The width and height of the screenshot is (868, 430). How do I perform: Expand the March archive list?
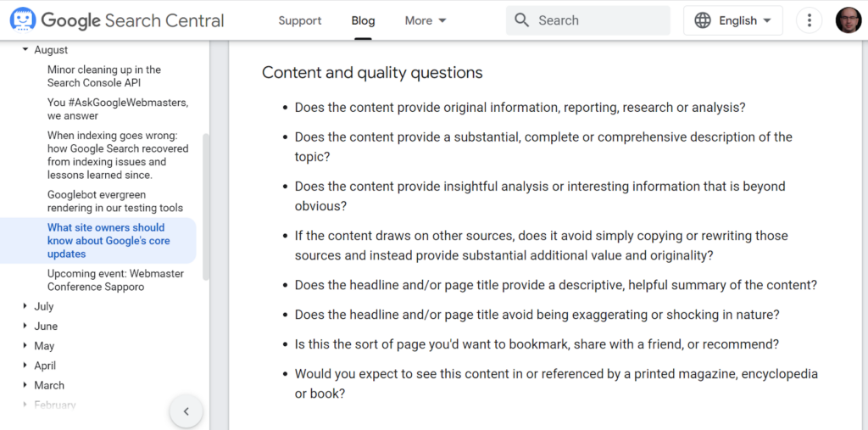[x=25, y=385]
